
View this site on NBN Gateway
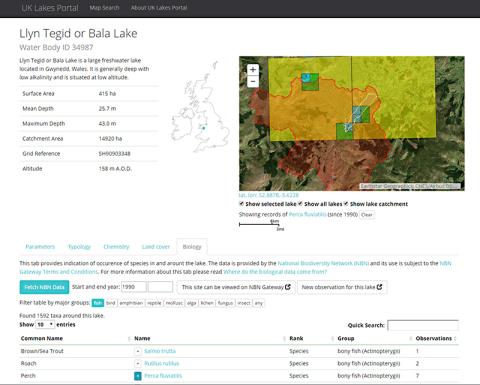click(236, 287)
